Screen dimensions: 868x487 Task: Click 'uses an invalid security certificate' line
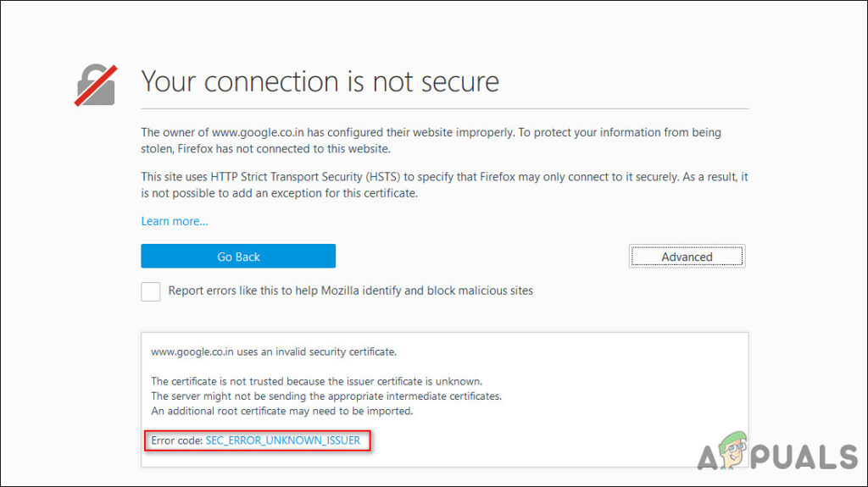[274, 352]
